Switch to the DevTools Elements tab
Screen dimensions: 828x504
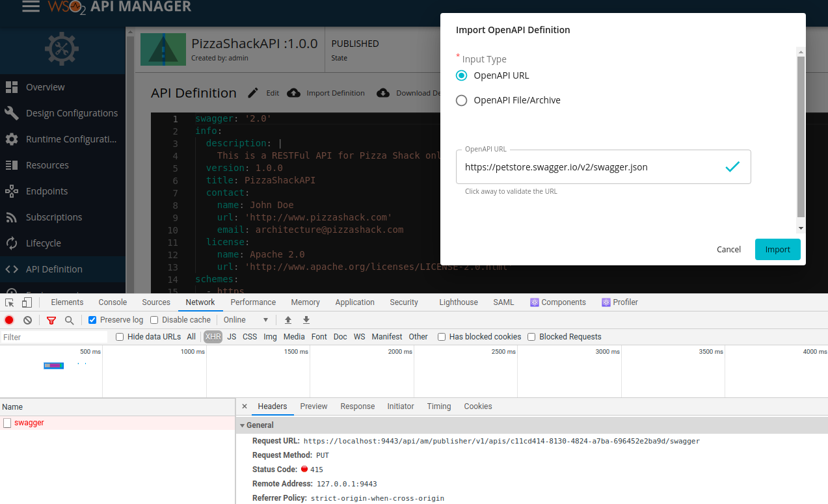point(67,302)
